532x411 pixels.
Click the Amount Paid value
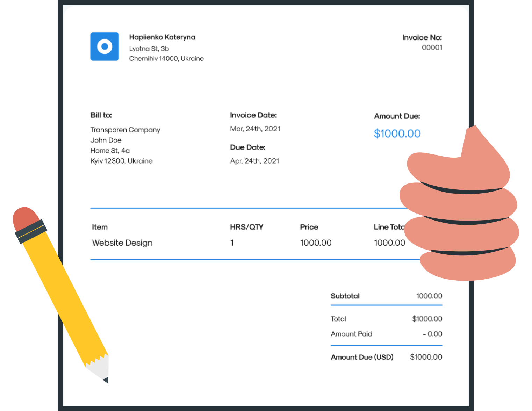click(433, 334)
